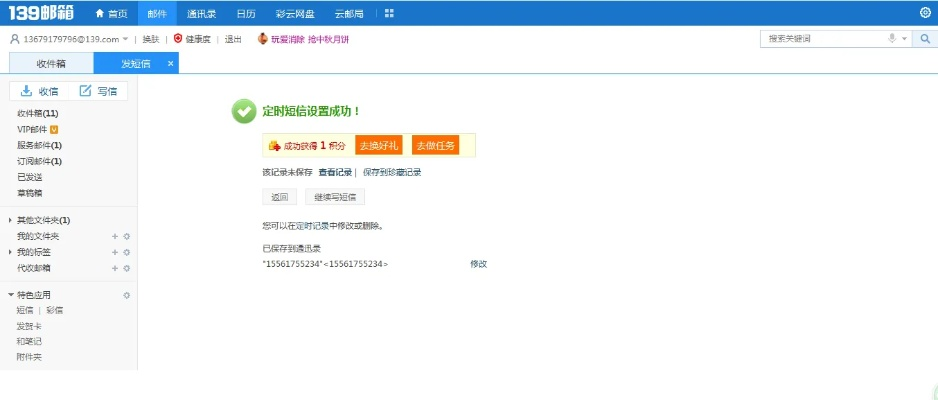Click the 继续写短信 button
This screenshot has height=400, width=938.
(335, 197)
